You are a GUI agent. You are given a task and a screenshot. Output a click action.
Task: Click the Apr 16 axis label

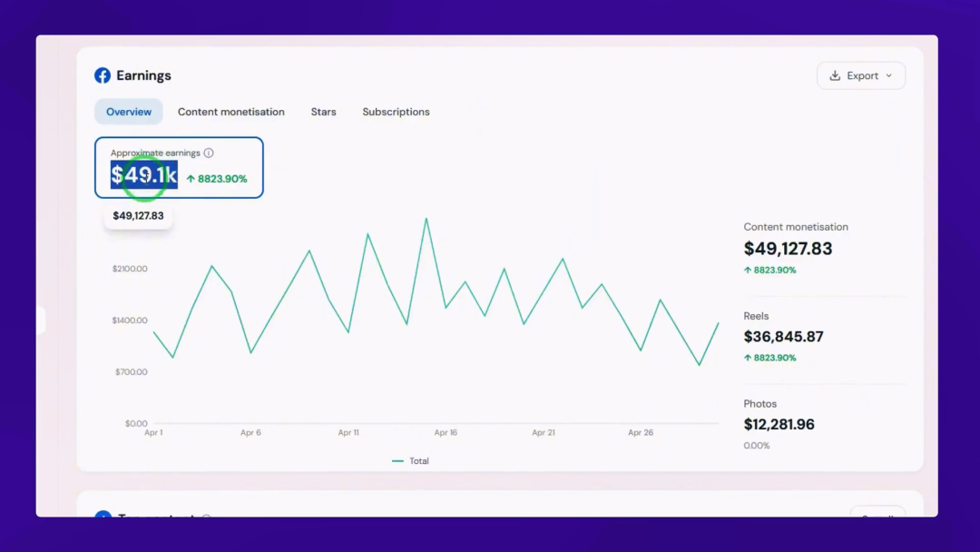446,432
